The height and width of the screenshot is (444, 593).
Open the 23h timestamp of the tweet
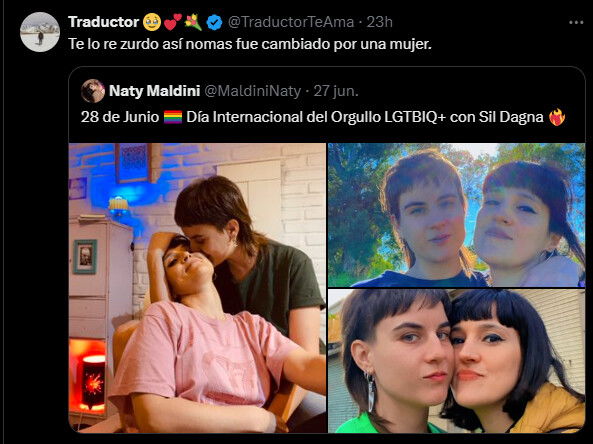tap(379, 22)
